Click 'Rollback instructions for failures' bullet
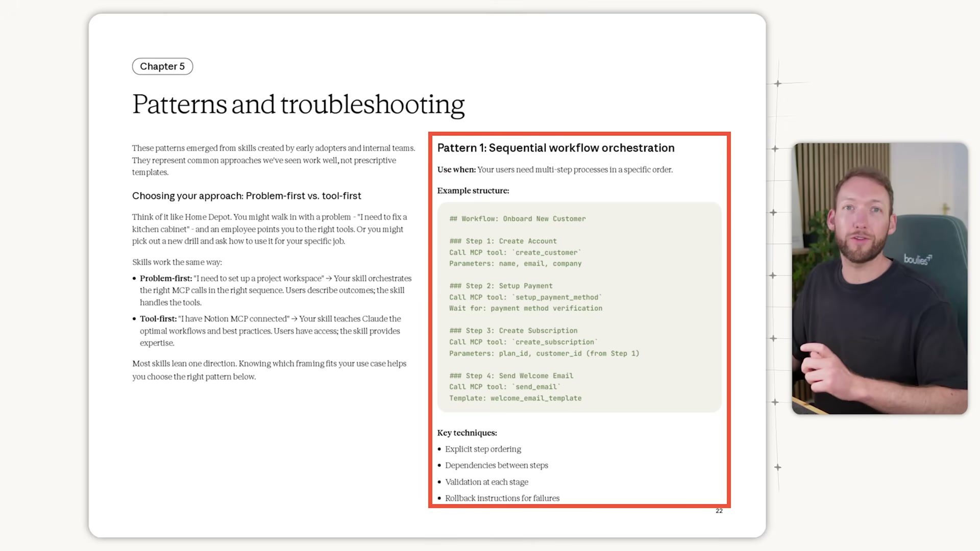The width and height of the screenshot is (980, 551). tap(502, 498)
